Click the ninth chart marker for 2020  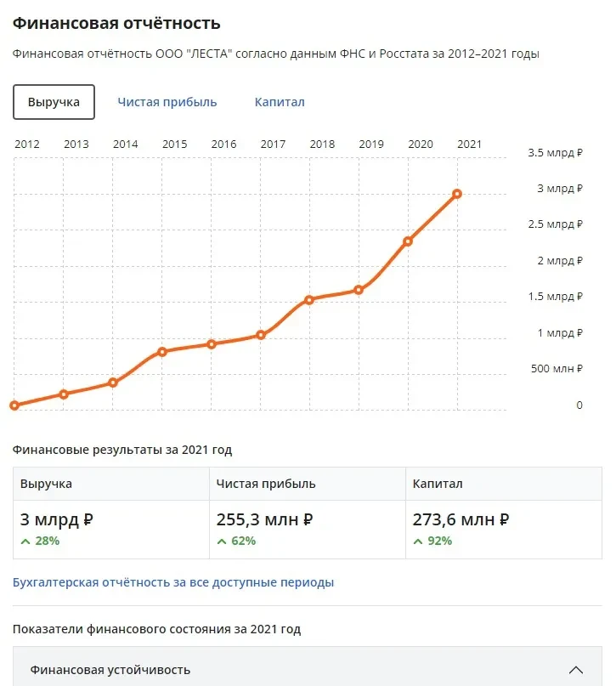408,241
